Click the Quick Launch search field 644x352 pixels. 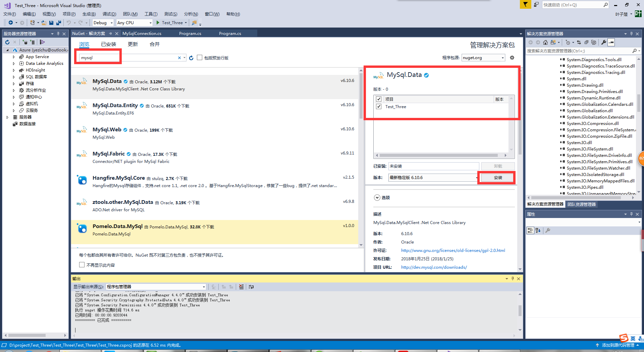[575, 5]
